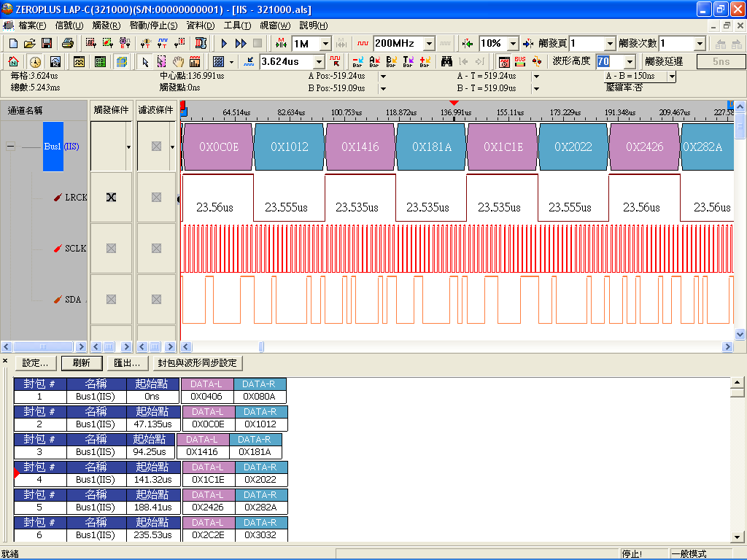
Task: Toggle the SDA filter condition cell
Action: (155, 299)
